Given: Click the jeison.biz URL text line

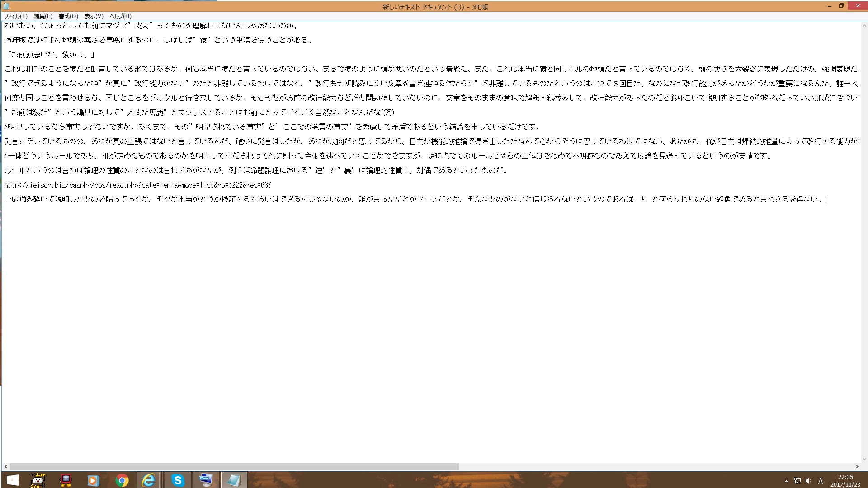Looking at the screenshot, I should click(x=138, y=185).
